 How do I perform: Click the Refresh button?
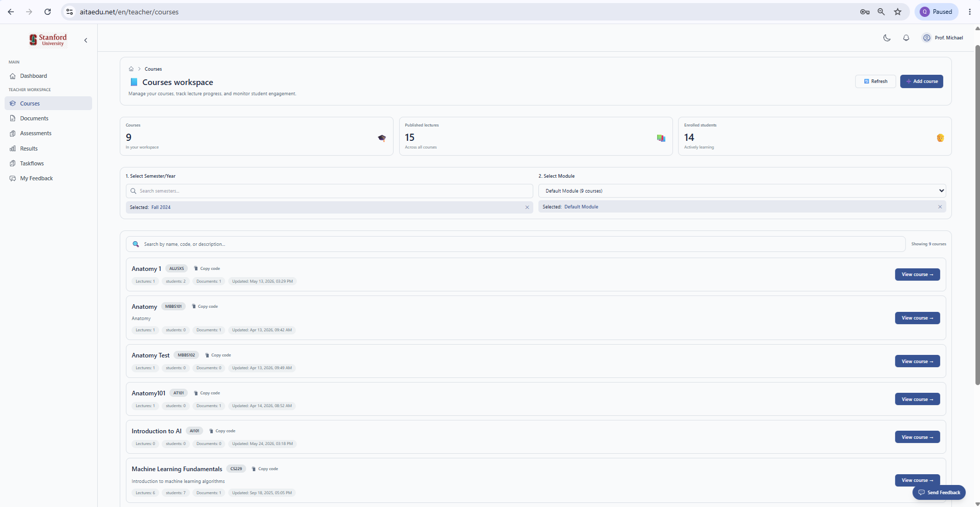tap(876, 81)
